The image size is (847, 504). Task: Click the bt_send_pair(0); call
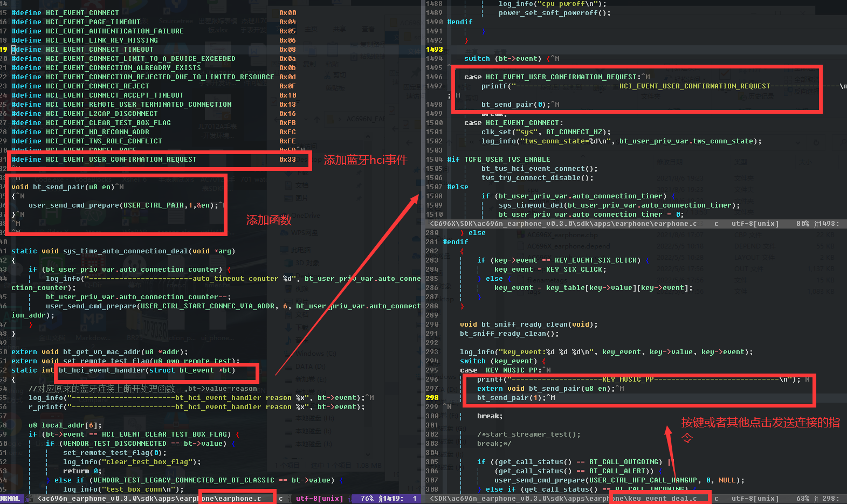pos(516,105)
